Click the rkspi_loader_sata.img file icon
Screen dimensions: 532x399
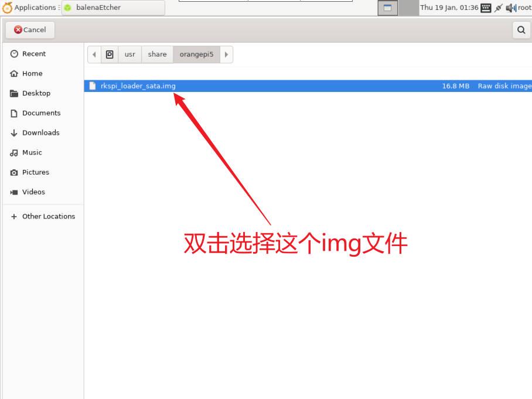[x=93, y=86]
